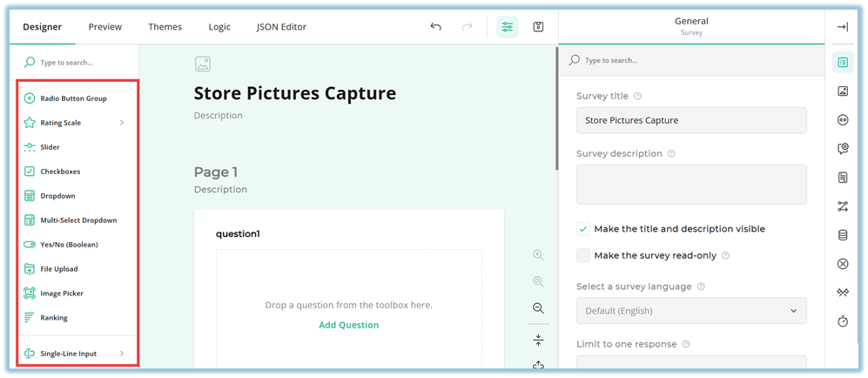Open the survey language dropdown
Viewport: 868px width, 378px height.
click(x=691, y=311)
